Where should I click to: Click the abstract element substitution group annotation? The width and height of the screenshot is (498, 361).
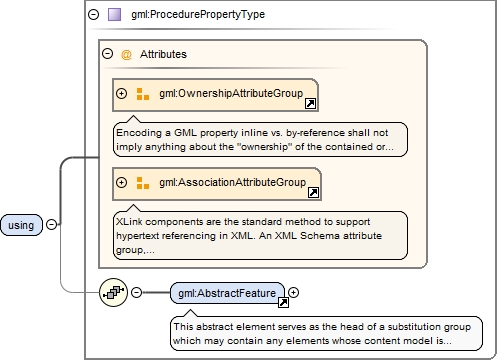(327, 334)
